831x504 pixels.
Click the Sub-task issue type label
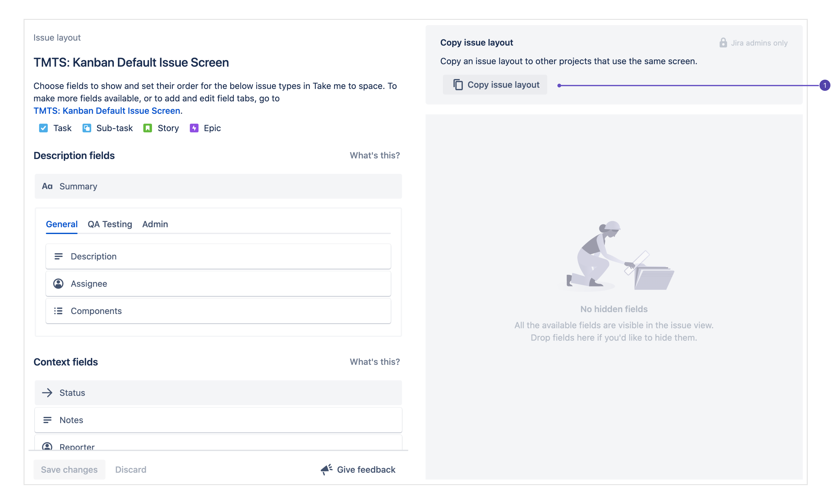pos(115,128)
